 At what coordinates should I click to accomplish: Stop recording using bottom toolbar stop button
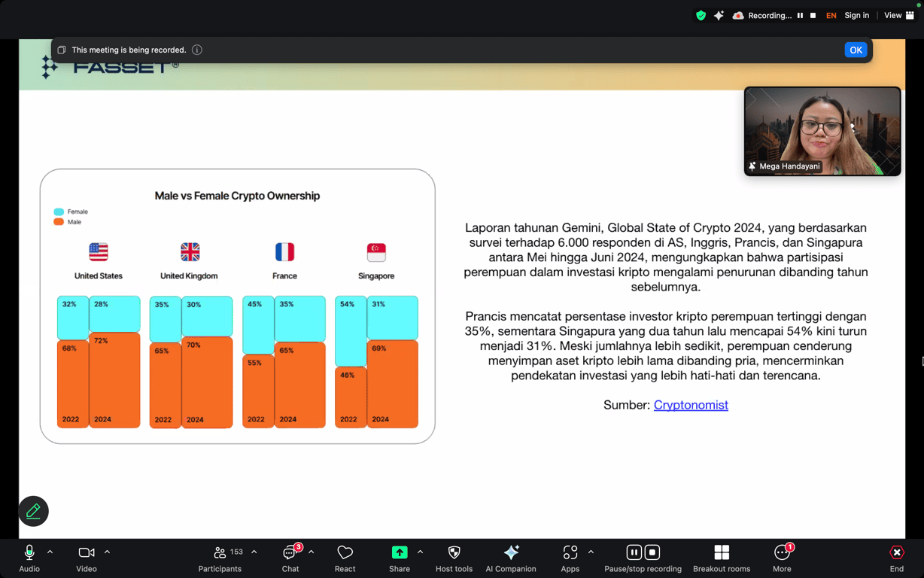tap(652, 552)
